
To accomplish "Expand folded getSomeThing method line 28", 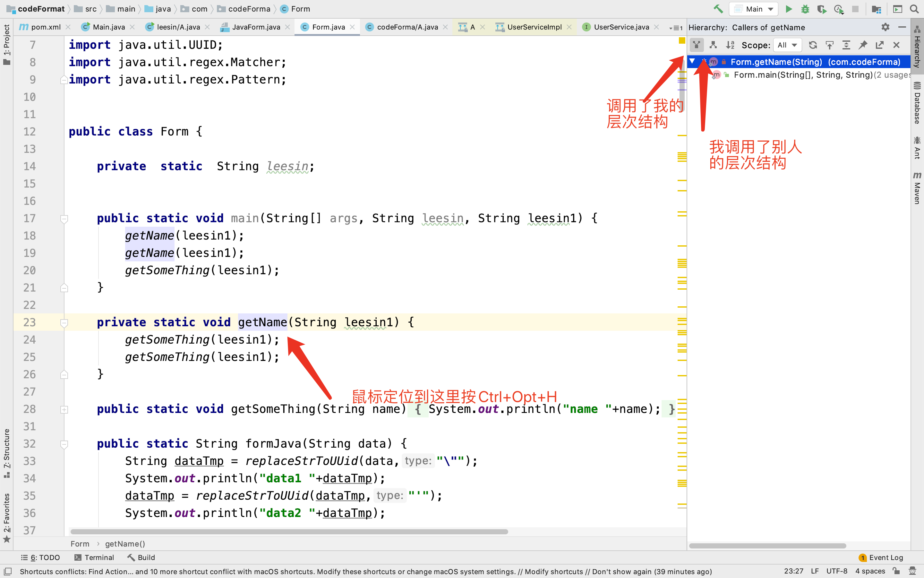I will point(64,409).
